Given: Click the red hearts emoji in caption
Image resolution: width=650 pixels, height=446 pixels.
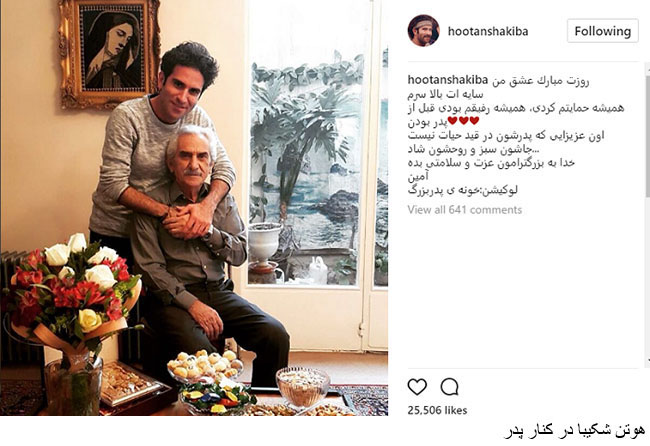Looking at the screenshot, I should tap(463, 121).
